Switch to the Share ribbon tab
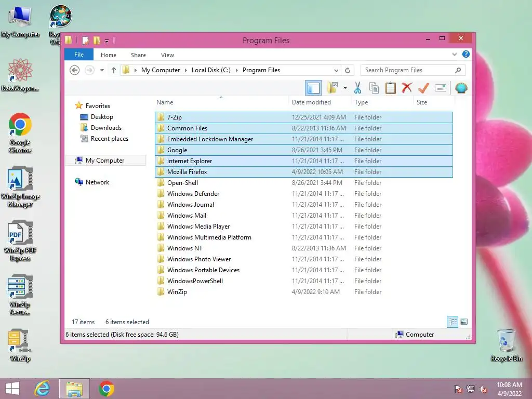Viewport: 532px width, 399px height. tap(138, 55)
